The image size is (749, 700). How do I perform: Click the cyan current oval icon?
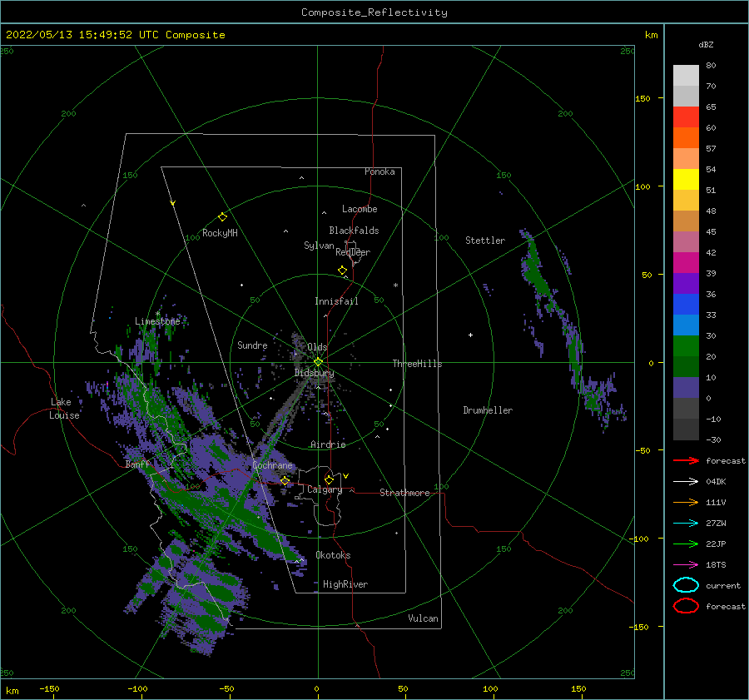(x=686, y=585)
